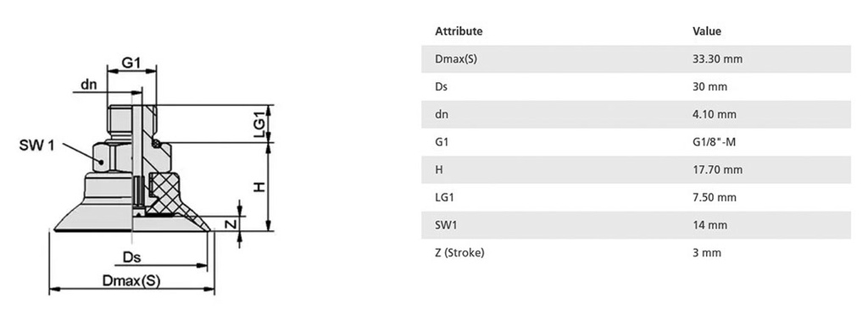Click the Ds dimension label in the drawing
868x314 pixels.
131,257
